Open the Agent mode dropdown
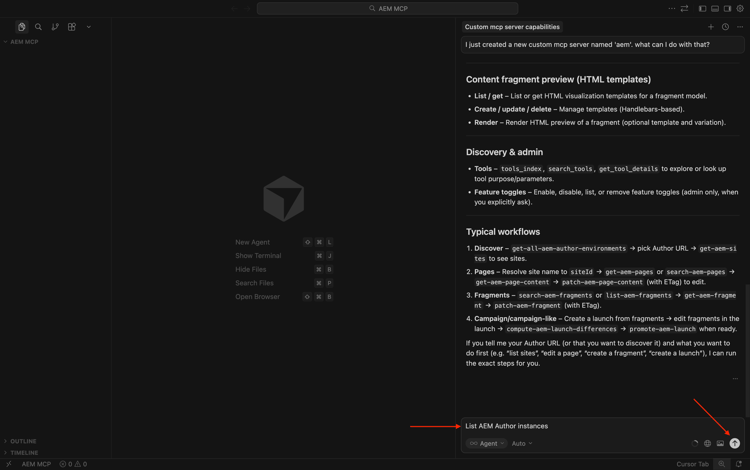The image size is (750, 470). pyautogui.click(x=486, y=443)
